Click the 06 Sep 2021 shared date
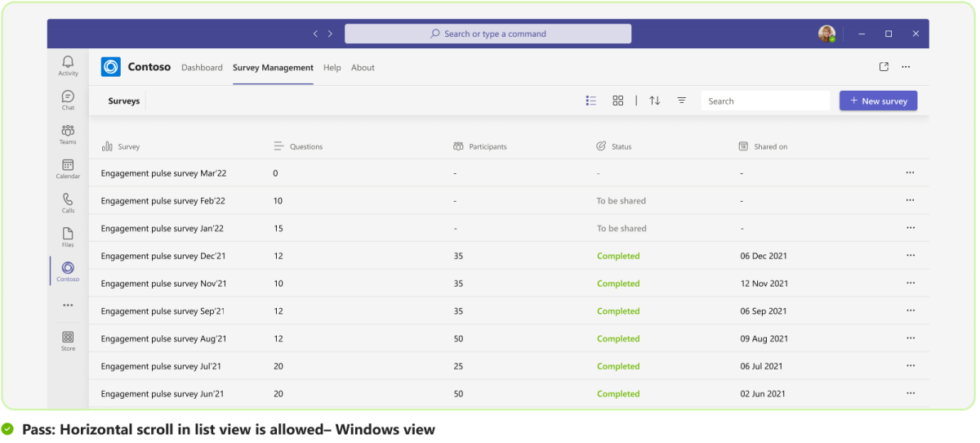The width and height of the screenshot is (980, 443). [x=764, y=311]
